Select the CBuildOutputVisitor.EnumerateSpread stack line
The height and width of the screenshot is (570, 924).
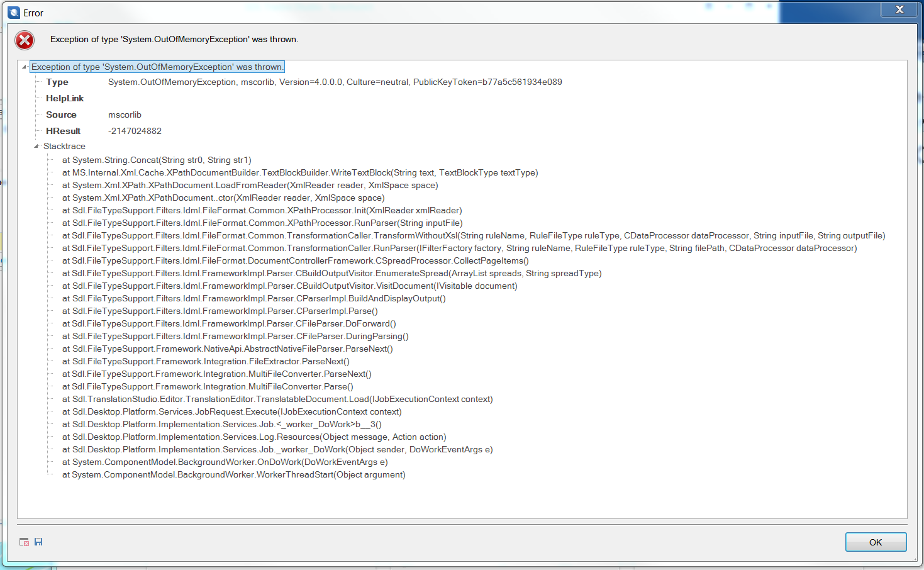[x=331, y=273]
